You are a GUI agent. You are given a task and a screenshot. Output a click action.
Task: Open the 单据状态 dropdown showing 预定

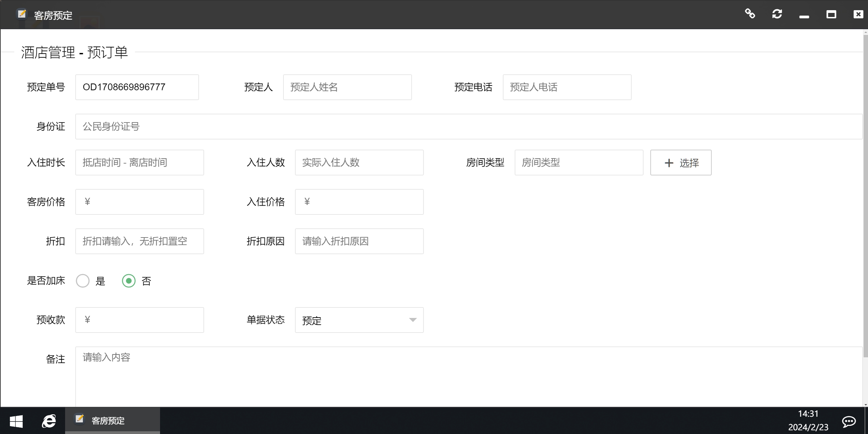[359, 320]
